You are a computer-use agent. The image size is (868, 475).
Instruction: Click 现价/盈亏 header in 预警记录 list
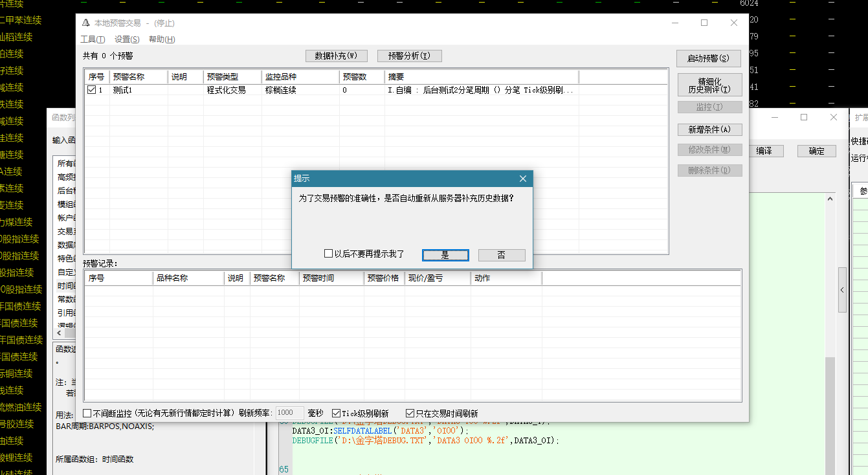pos(438,278)
